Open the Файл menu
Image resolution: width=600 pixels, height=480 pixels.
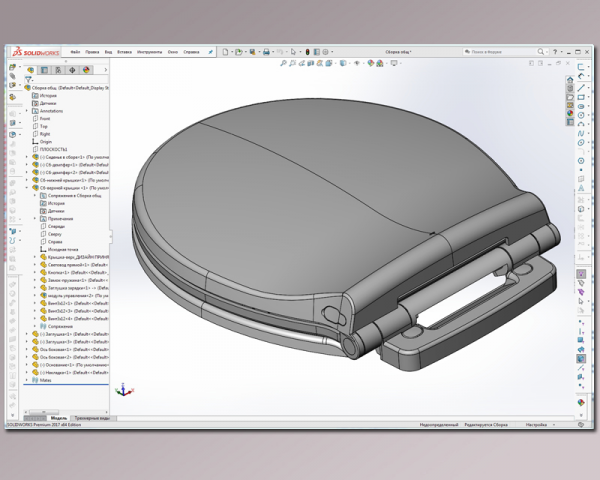click(x=75, y=52)
